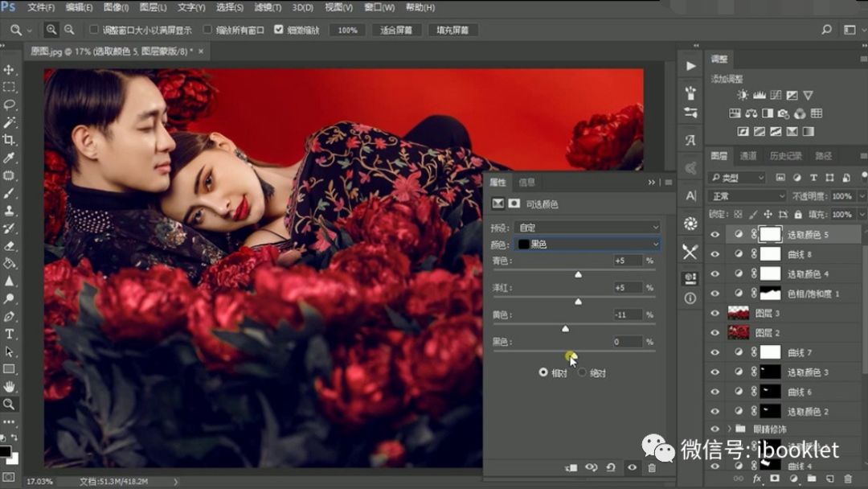Expand the 眼睛修饰 layer group

click(729, 429)
